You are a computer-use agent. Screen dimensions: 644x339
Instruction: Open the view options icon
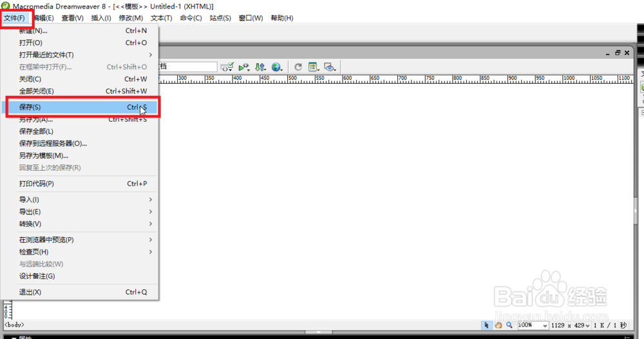tap(314, 67)
